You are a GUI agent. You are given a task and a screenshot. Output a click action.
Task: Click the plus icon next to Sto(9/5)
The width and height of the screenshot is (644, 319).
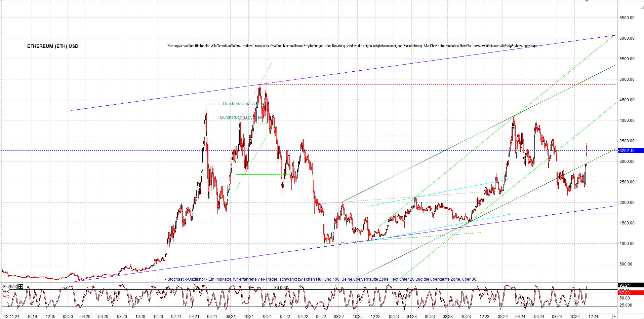point(20,286)
